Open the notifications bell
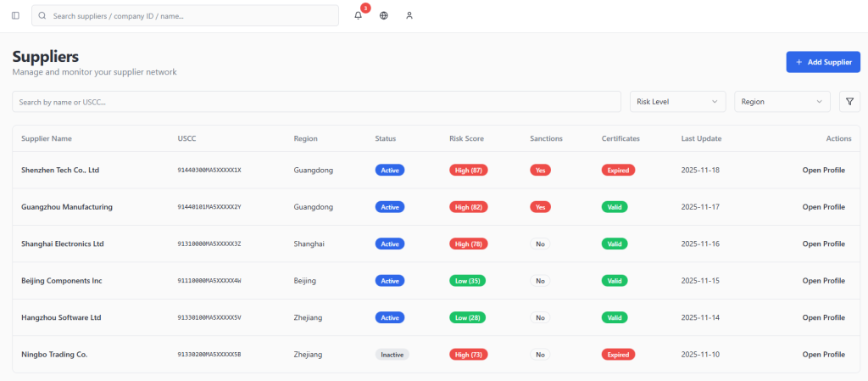This screenshot has height=381, width=868. pyautogui.click(x=358, y=15)
